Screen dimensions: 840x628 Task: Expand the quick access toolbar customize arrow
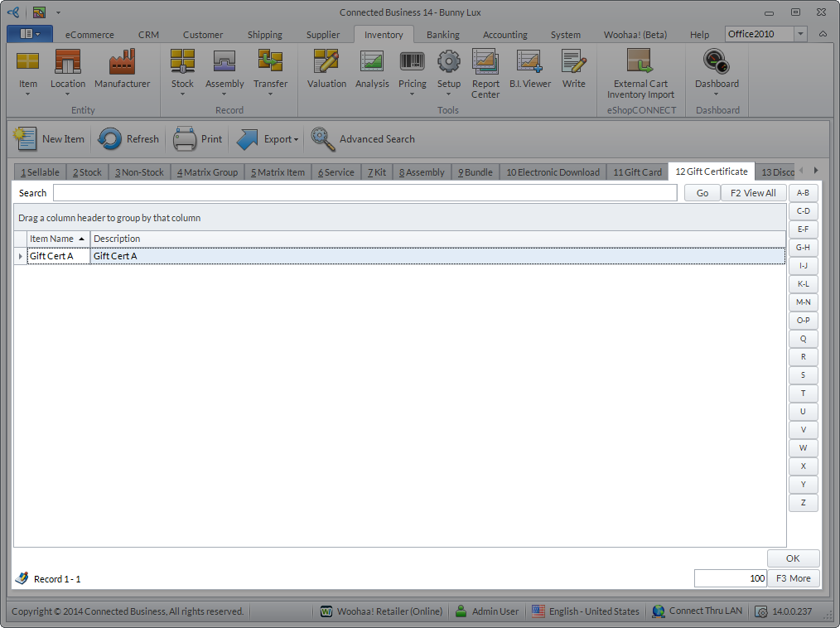[58, 12]
